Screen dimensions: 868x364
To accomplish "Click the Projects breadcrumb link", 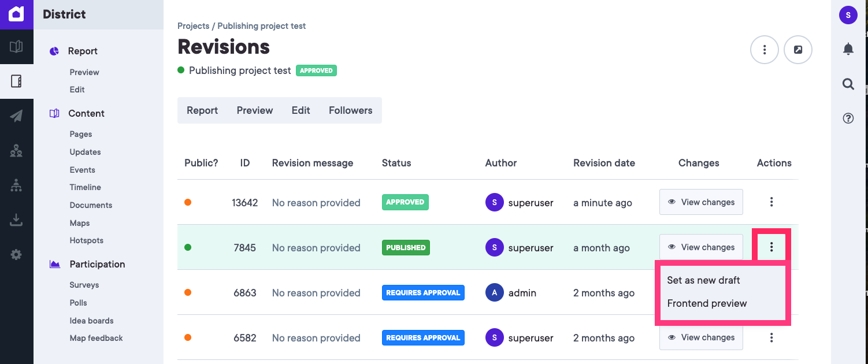I will (193, 26).
